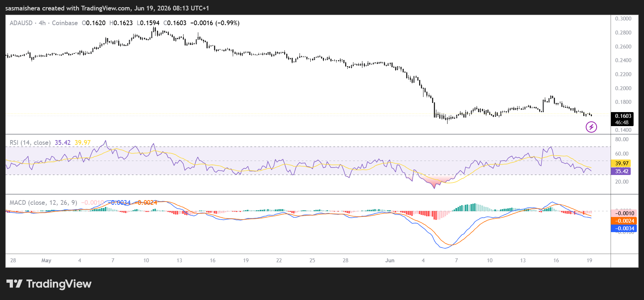644x300 pixels.
Task: Click the 80.00 RSI axis label
Action: pos(622,139)
